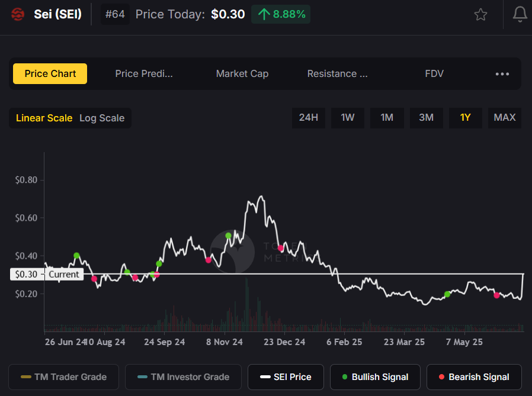Set chart range to 1Y
532x396 pixels.
coord(465,118)
